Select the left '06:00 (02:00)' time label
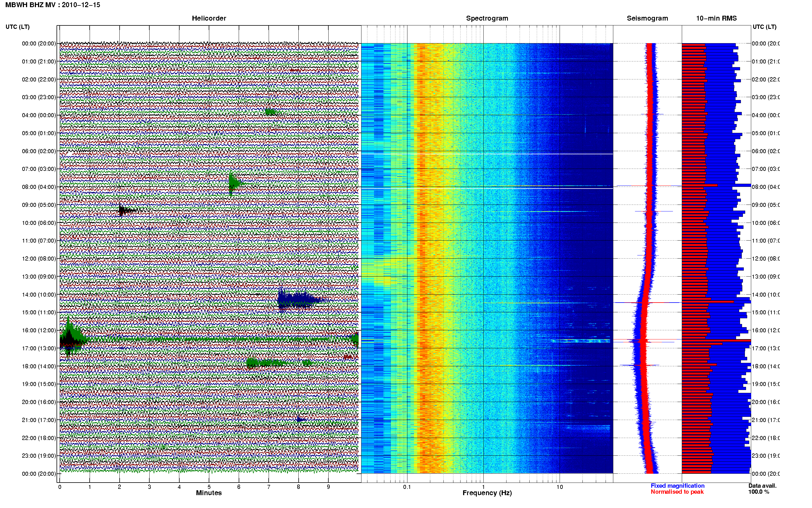 click(x=39, y=151)
